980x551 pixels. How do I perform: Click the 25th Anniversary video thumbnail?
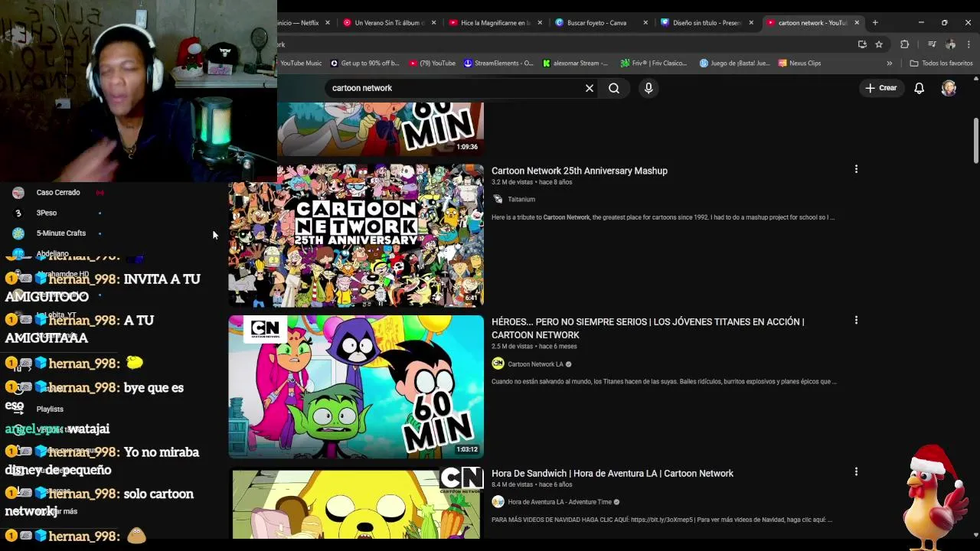(x=356, y=235)
